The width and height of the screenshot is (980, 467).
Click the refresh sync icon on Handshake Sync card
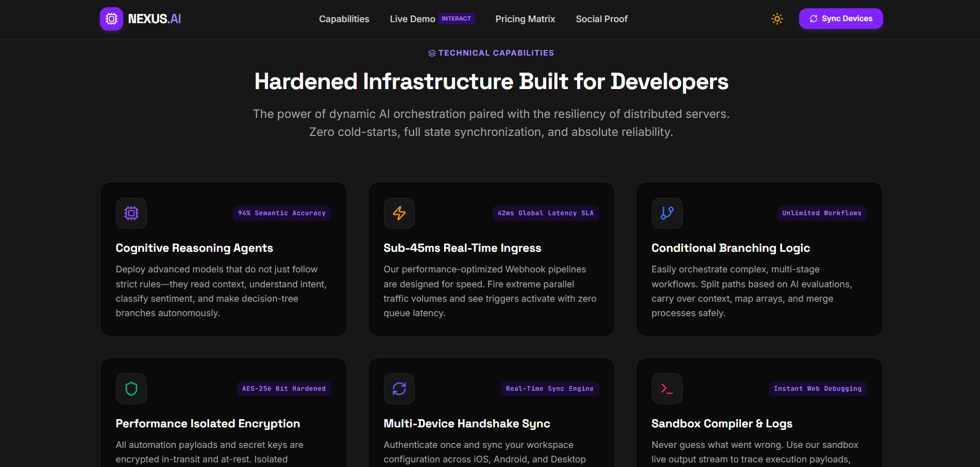(x=399, y=389)
